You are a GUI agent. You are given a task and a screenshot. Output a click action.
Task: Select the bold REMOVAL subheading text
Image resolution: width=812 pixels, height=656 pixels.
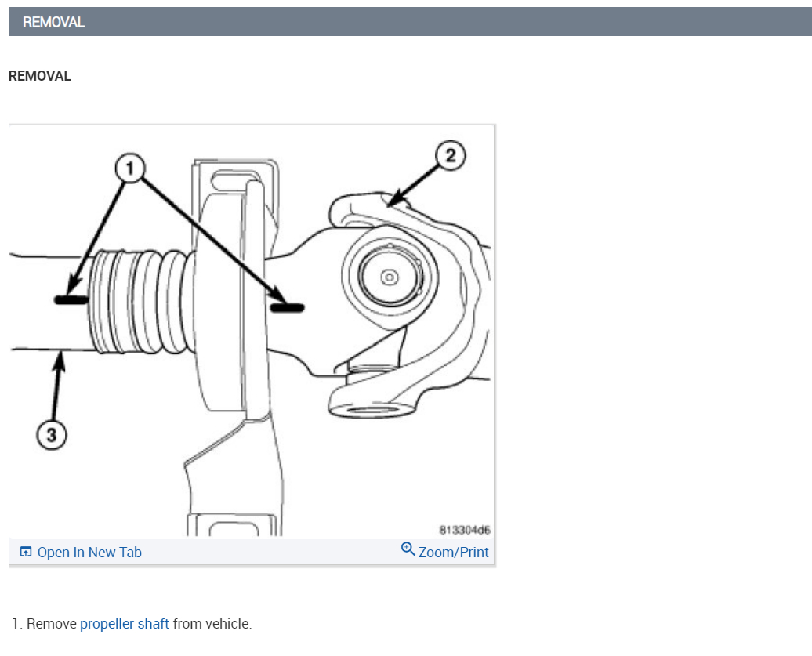tap(40, 76)
